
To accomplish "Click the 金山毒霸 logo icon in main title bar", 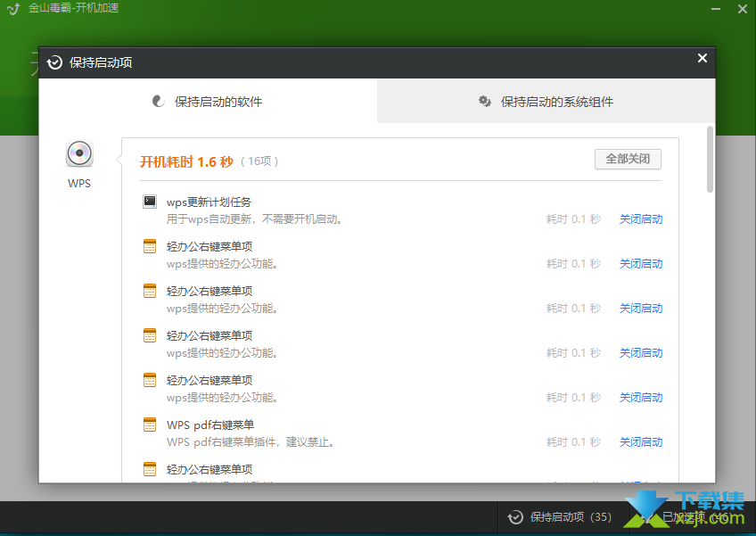I will tap(13, 9).
